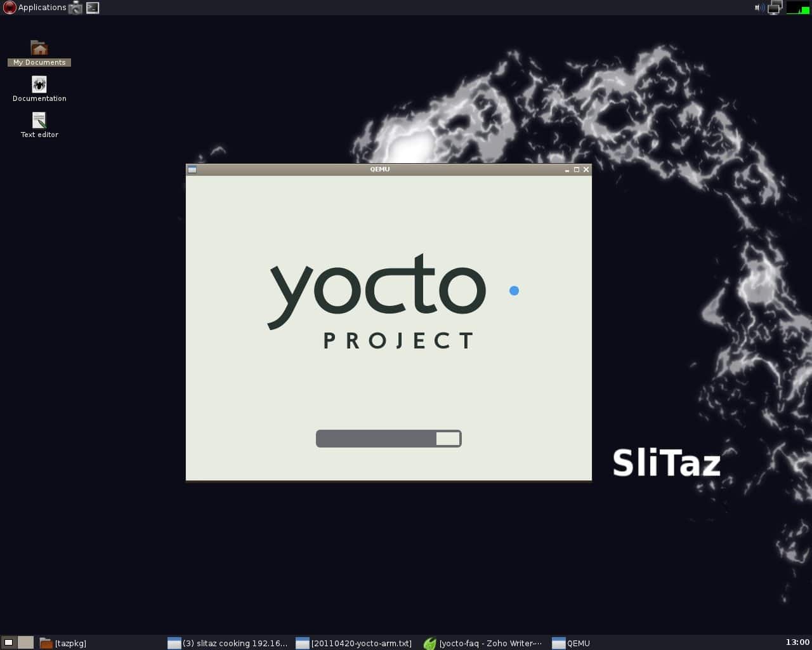Switch to the first workspace in pager
The width and height of the screenshot is (812, 650).
click(x=9, y=642)
